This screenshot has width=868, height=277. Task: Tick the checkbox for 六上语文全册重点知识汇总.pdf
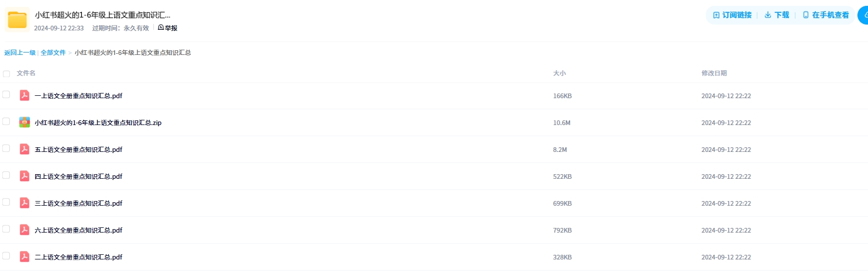coord(6,229)
